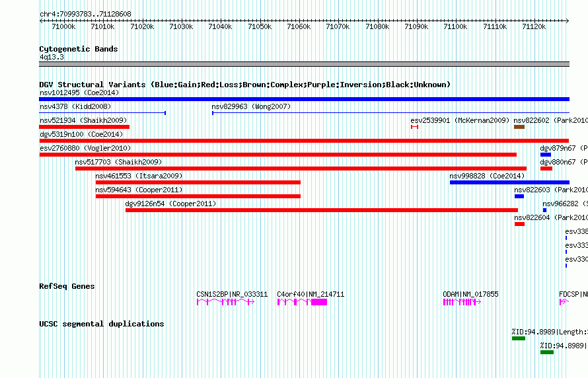Select the nsv4378 (Kidd2008) variant line
Viewport: 588px width, 378px height.
click(x=102, y=113)
